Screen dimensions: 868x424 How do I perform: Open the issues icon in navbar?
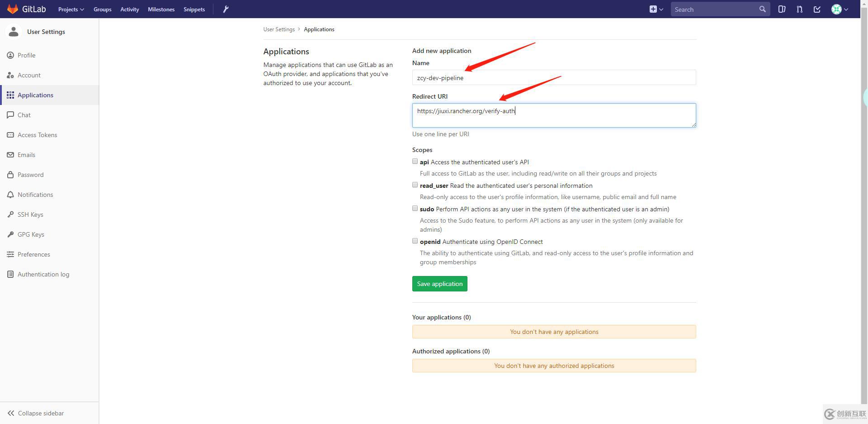coord(782,9)
